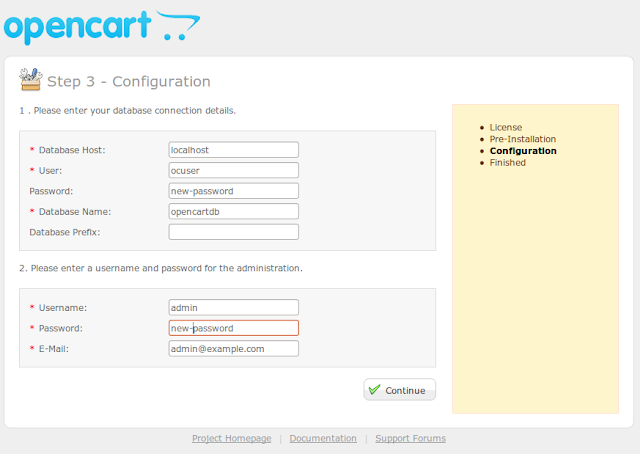
Task: Click the database User input field
Action: tap(234, 170)
